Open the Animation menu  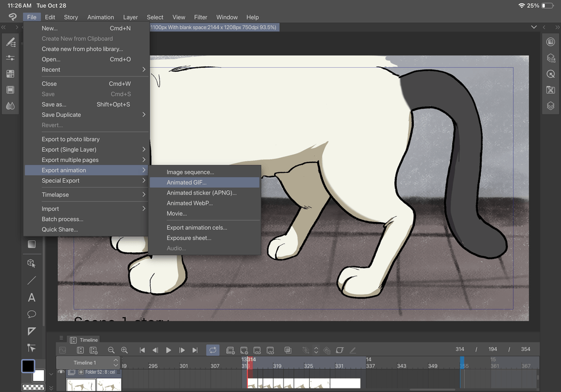pos(101,17)
